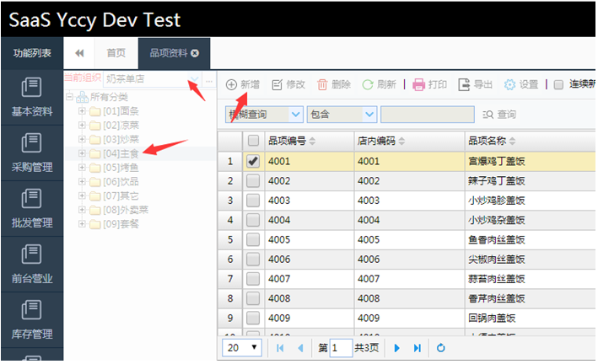This screenshot has height=364, width=598.
Task: Select the [09]套餐 category
Action: (121, 224)
